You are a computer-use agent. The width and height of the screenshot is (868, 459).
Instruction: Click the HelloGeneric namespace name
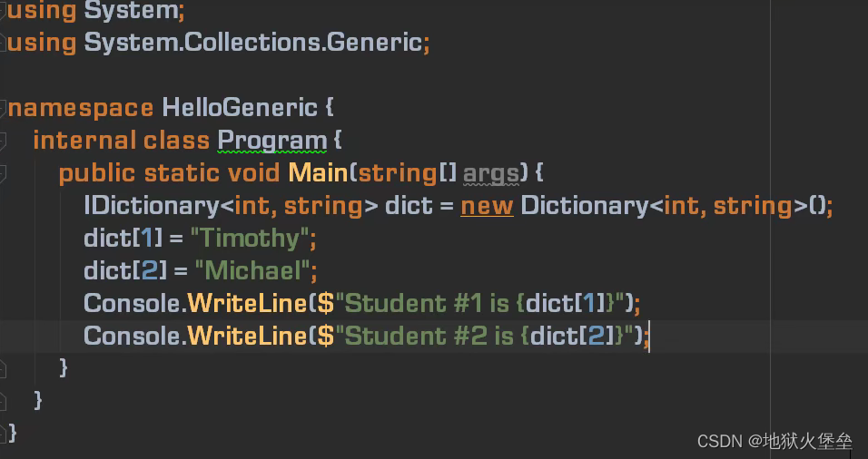click(240, 108)
